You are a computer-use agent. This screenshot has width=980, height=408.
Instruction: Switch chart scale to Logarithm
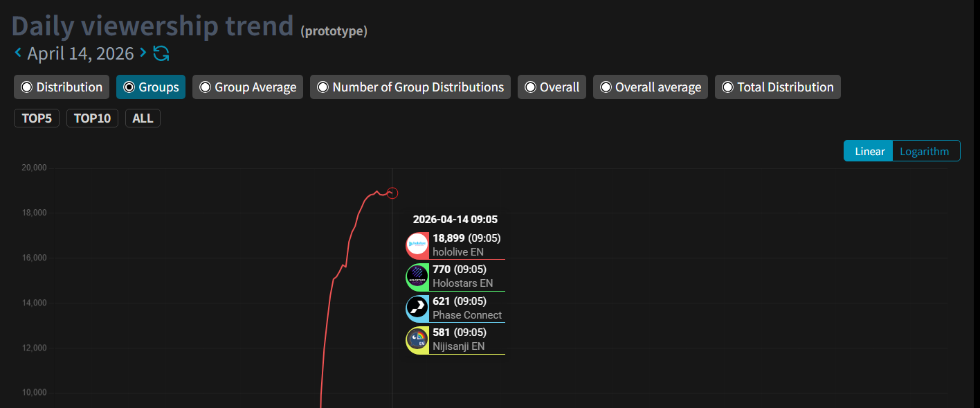tap(926, 151)
